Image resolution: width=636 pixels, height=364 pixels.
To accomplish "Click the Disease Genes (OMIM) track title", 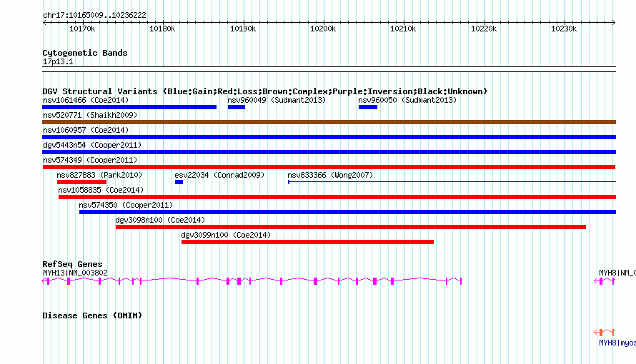I will point(92,315).
